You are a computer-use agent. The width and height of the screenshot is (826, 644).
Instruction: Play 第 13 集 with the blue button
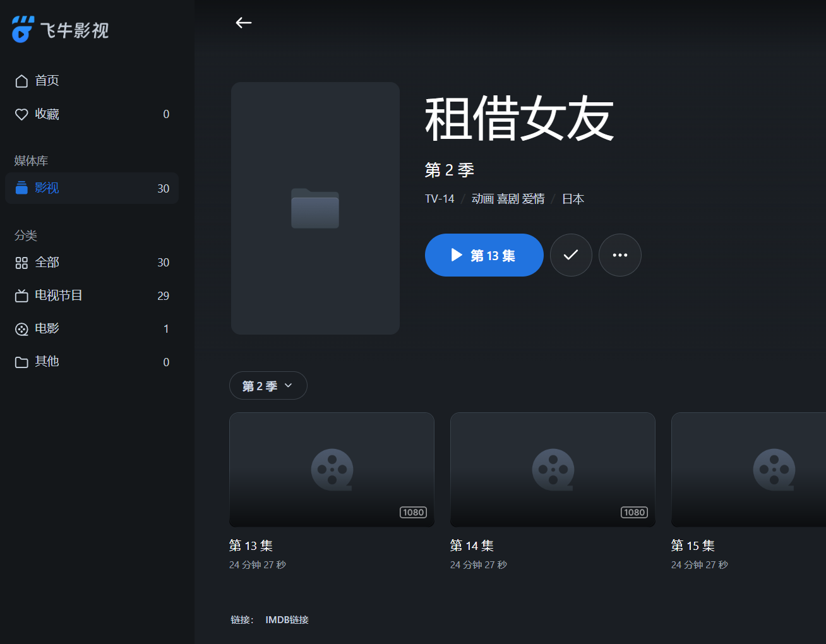coord(484,255)
